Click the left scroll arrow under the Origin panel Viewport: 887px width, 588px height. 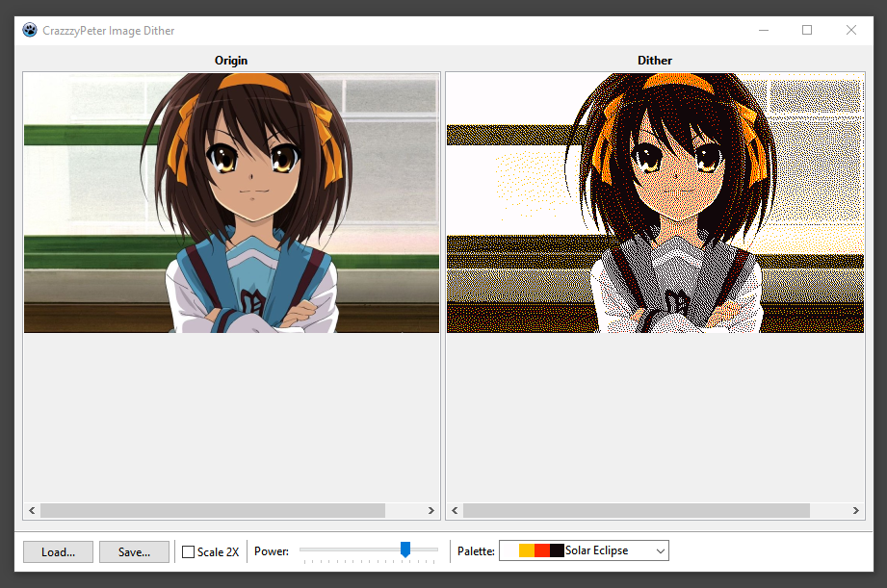pyautogui.click(x=32, y=510)
